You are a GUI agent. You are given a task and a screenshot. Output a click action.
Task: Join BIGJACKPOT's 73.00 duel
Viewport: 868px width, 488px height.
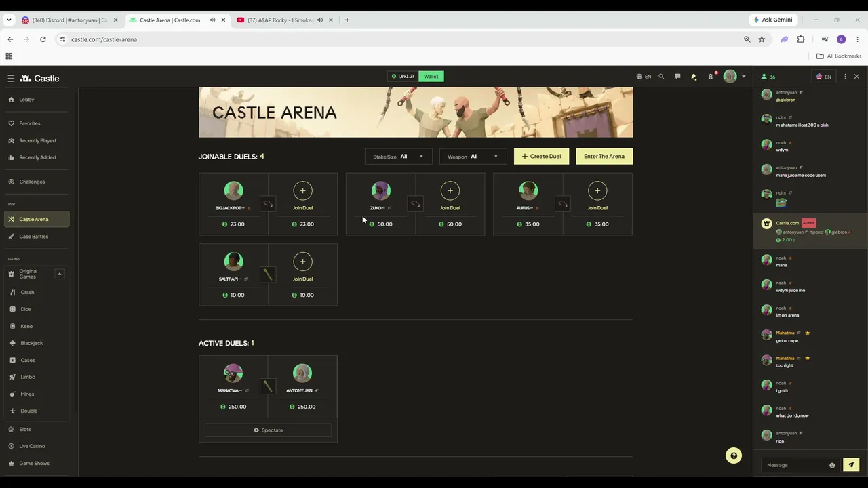click(302, 197)
